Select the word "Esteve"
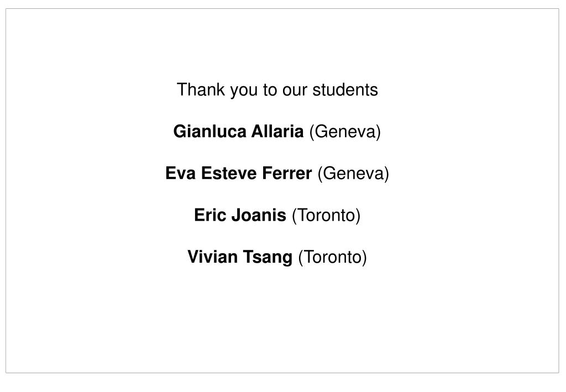This screenshot has height=392, width=566. tap(228, 173)
